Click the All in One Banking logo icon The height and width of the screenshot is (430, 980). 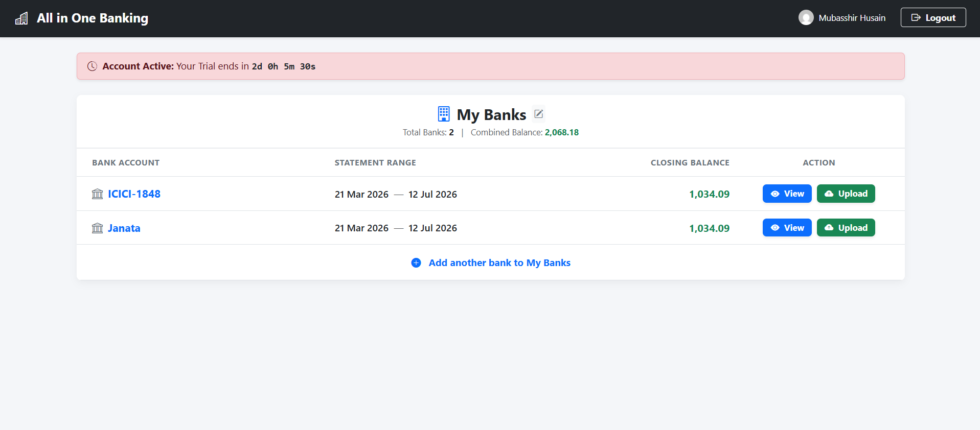[21, 18]
